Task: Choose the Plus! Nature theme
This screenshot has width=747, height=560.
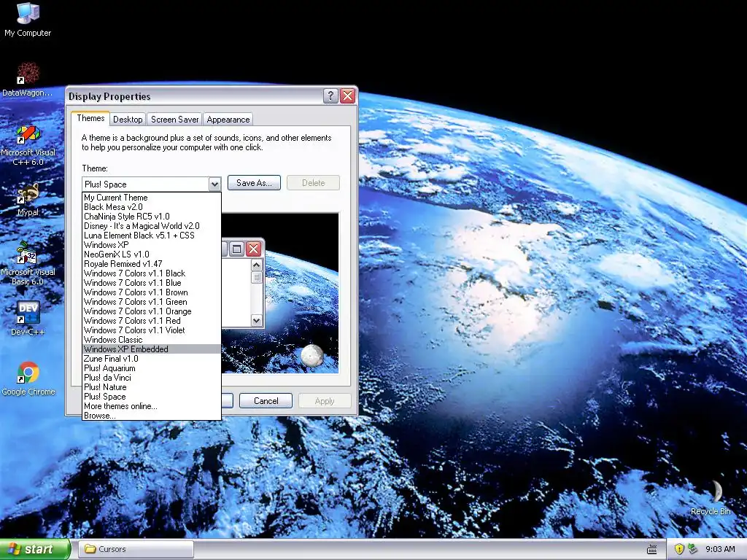Action: tap(152, 387)
